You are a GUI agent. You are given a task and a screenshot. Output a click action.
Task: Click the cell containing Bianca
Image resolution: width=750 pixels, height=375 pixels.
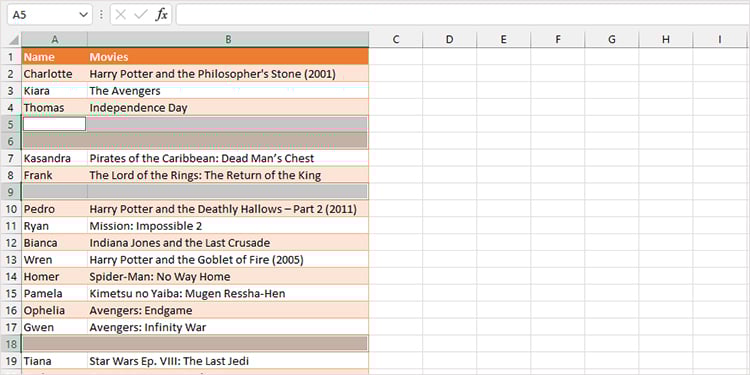click(x=55, y=243)
